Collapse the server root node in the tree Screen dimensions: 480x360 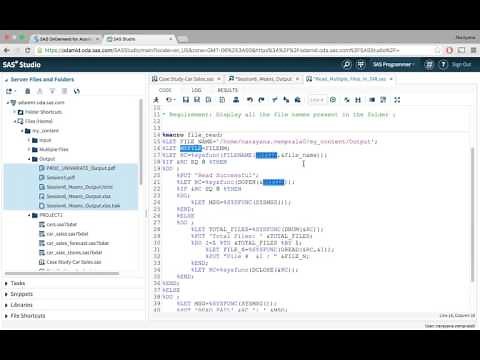[x=8, y=103]
